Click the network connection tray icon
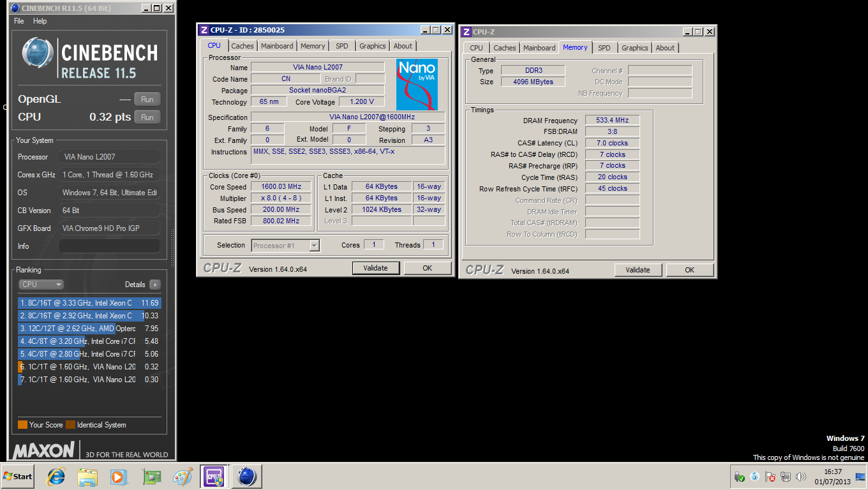This screenshot has width=868, height=490. coord(786,477)
